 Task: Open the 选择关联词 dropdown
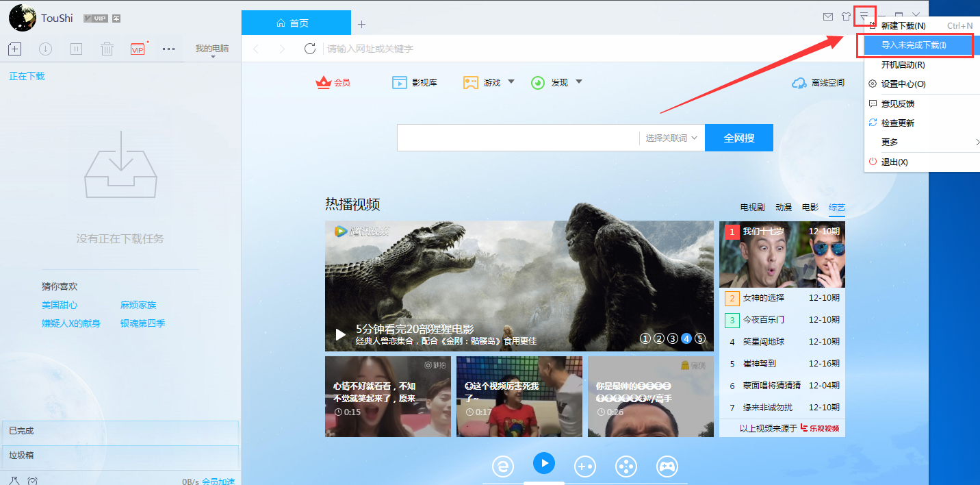(671, 138)
